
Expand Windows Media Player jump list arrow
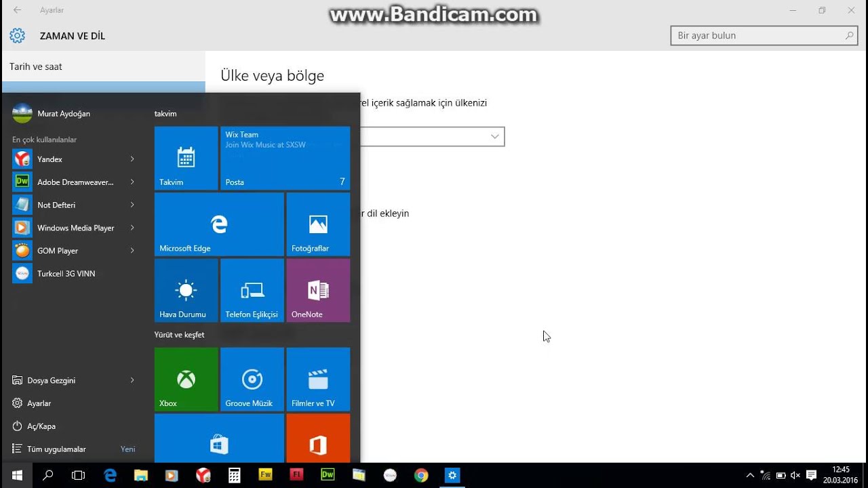132,228
